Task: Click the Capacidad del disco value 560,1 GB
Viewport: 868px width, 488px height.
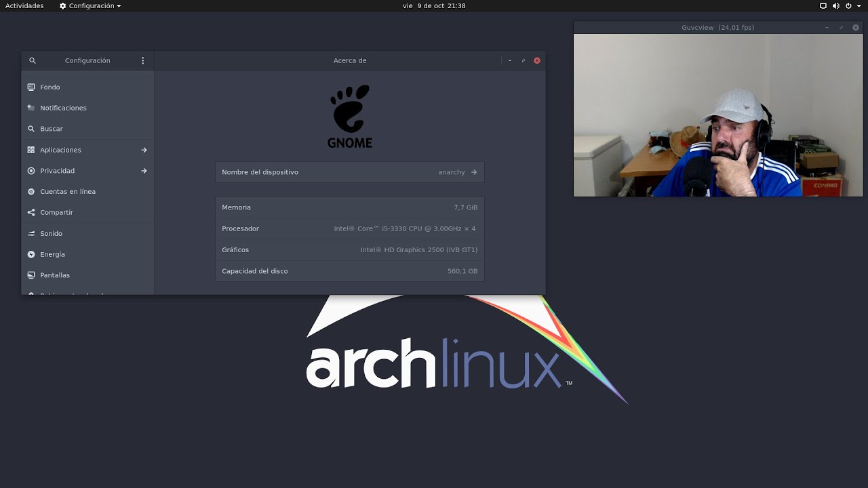Action: pyautogui.click(x=462, y=271)
